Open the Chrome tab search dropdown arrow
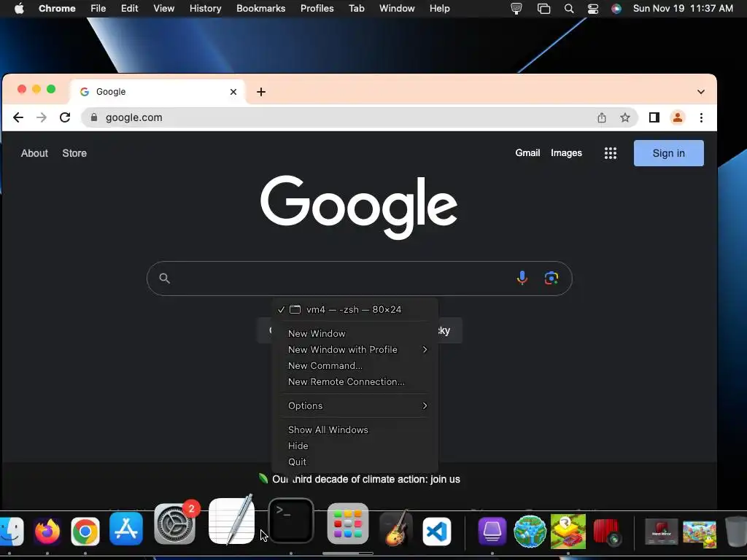 (701, 92)
